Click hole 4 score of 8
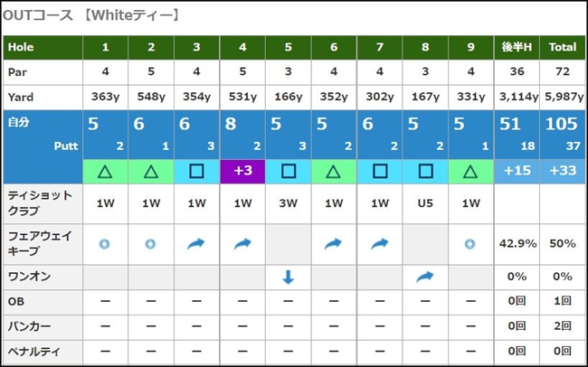Viewport: 588px width, 367px height. point(232,127)
